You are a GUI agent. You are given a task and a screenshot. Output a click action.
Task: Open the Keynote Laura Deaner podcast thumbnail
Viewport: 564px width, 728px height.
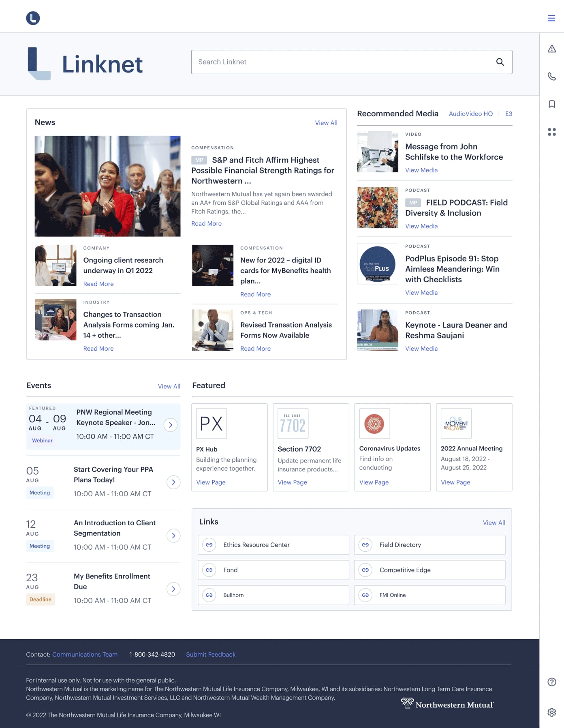click(378, 330)
